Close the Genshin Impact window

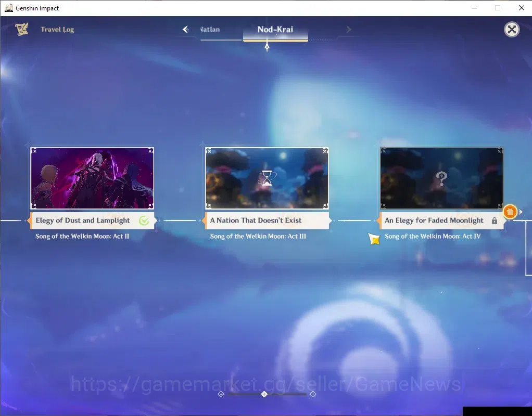pos(522,8)
